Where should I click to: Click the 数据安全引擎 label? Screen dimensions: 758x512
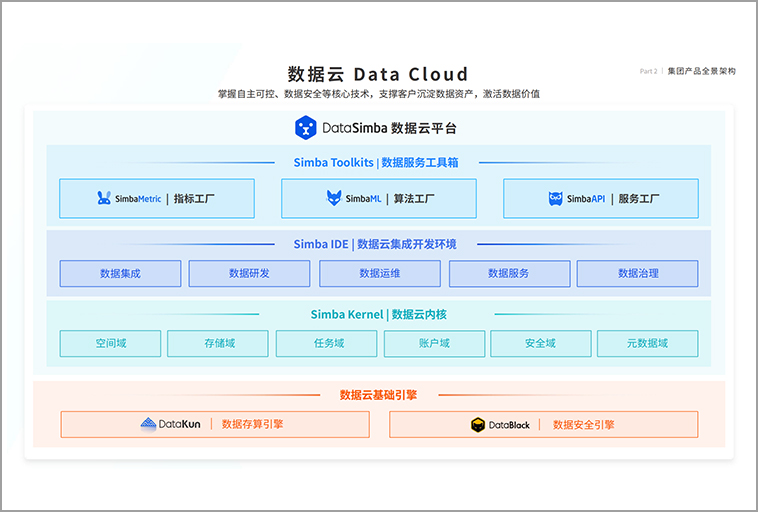583,424
